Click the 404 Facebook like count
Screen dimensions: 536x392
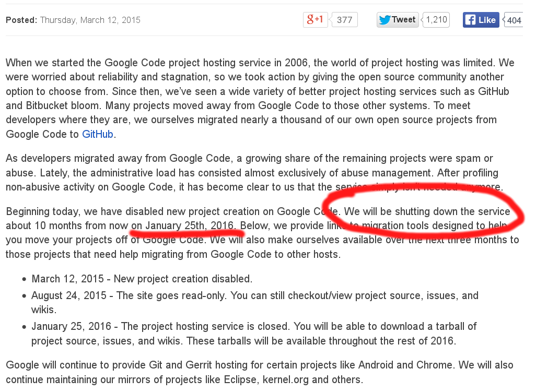(x=514, y=20)
